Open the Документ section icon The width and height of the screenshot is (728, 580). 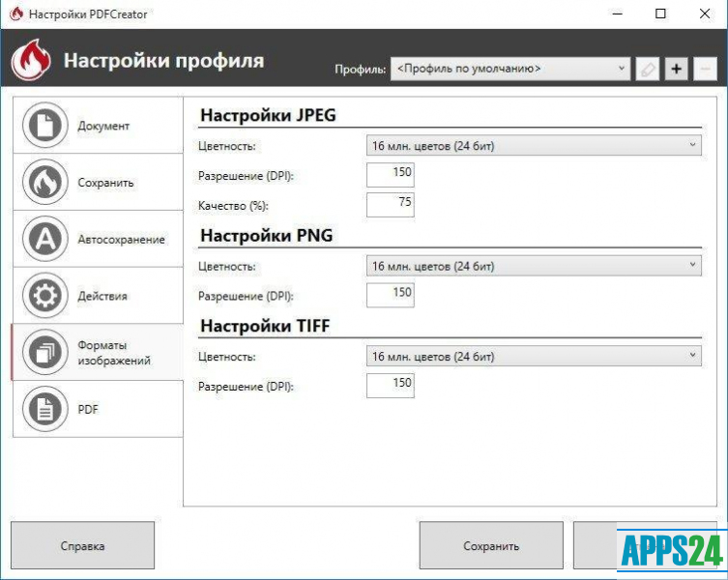tap(45, 125)
